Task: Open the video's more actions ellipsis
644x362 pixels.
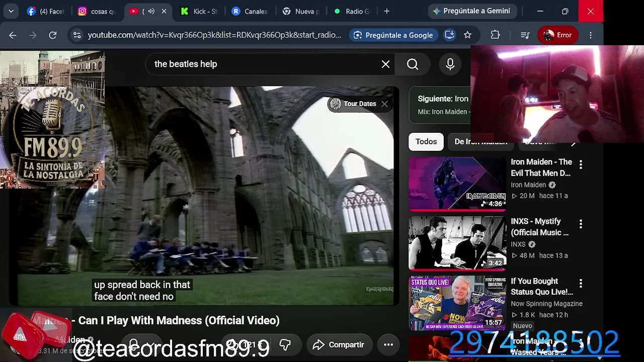Action: (388, 344)
